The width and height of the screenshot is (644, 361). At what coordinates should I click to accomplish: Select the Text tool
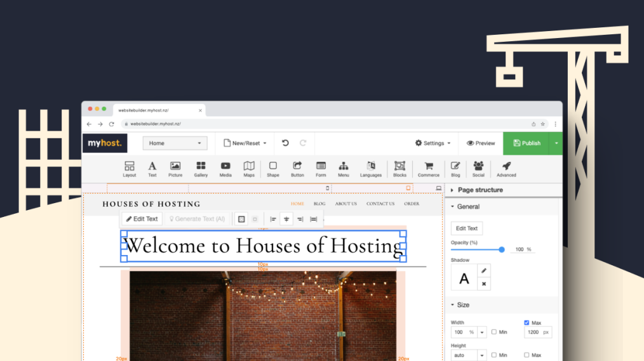pos(152,169)
